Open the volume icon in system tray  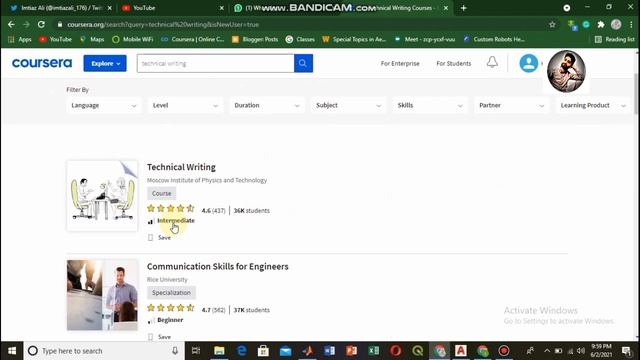tap(581, 351)
